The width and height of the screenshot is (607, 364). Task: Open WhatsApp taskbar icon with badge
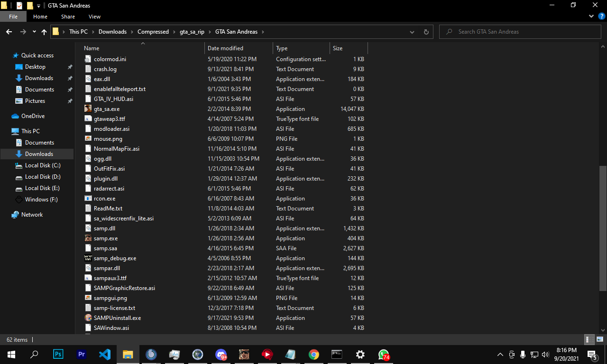(384, 355)
